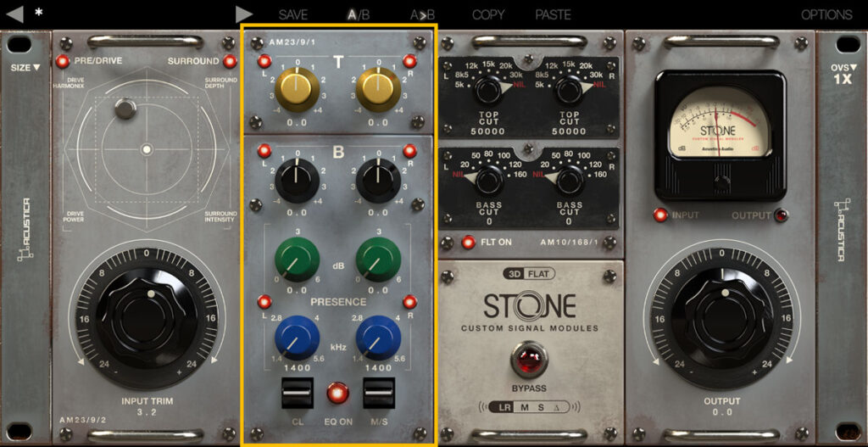Click COPY in the top bar

(489, 15)
